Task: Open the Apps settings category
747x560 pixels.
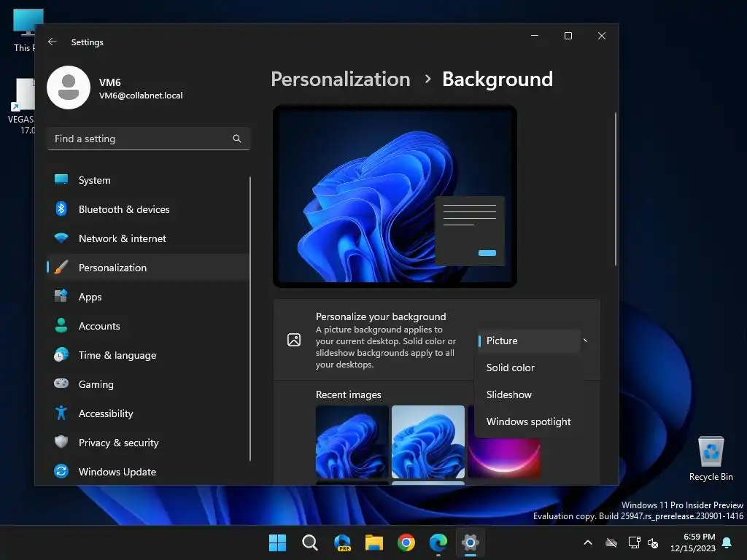Action: 147,297
